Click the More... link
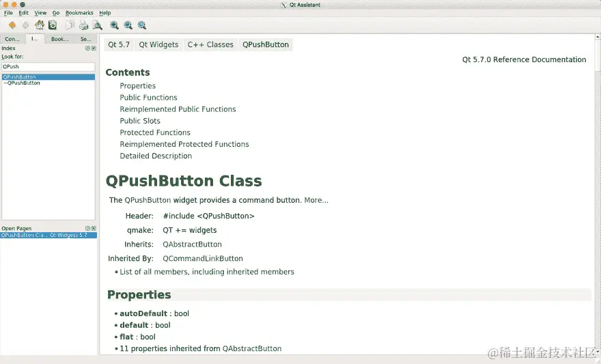Screen dimensions: 601x364 click(x=316, y=200)
